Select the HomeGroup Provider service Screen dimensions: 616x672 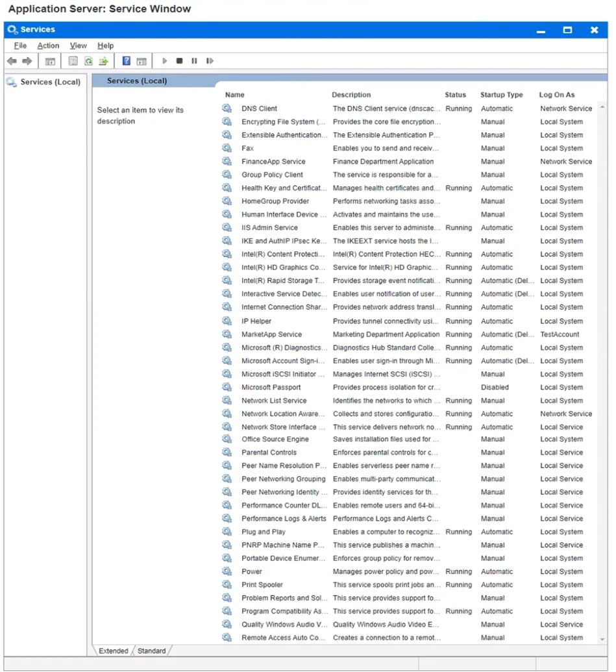pos(409,201)
